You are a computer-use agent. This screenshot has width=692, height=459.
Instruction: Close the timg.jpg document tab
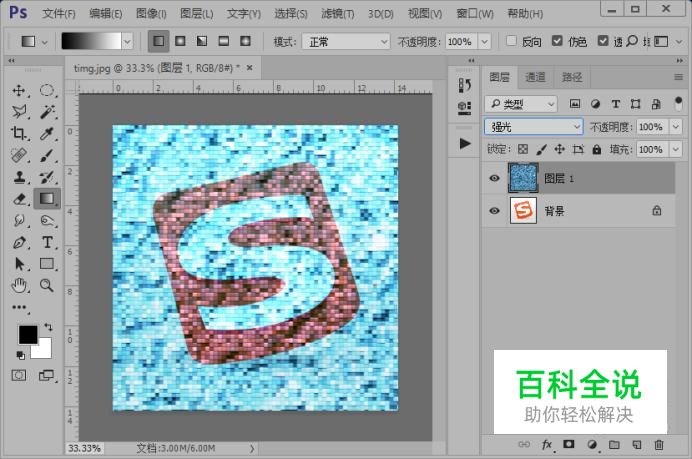[x=250, y=68]
